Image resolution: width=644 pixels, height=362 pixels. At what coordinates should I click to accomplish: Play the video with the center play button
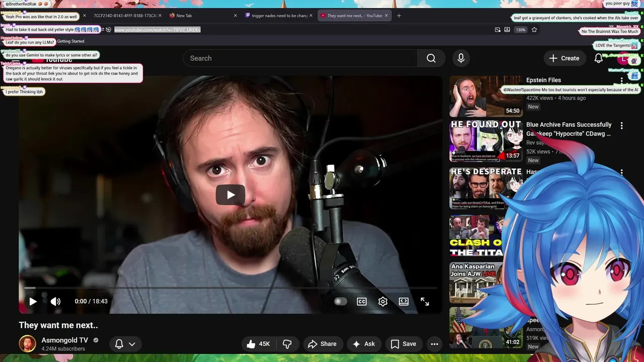tap(230, 195)
